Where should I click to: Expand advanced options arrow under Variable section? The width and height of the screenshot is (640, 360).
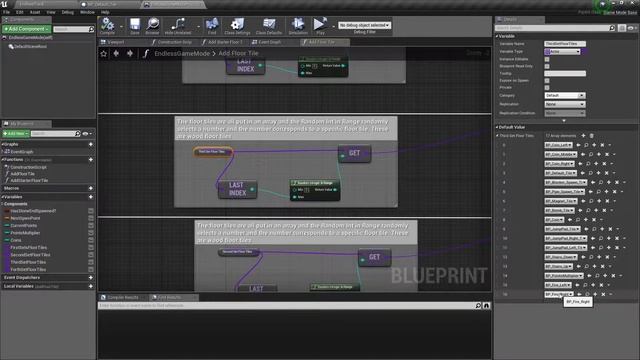pos(564,121)
